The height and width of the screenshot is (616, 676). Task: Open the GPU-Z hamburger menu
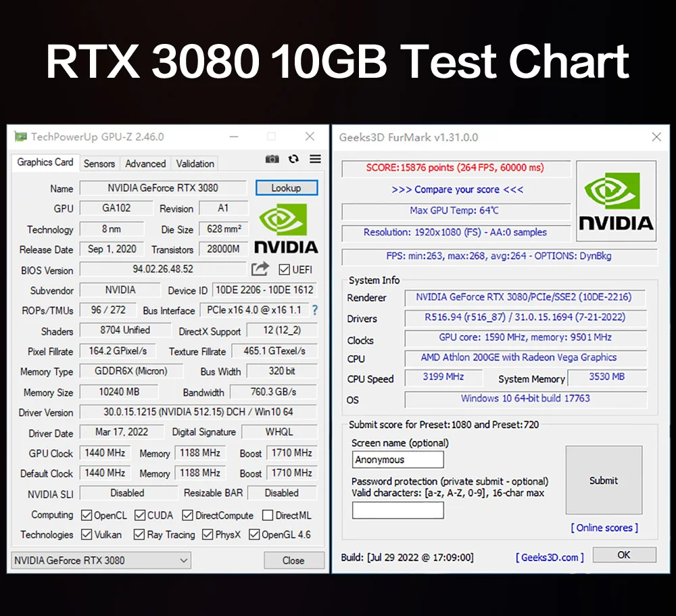click(x=315, y=159)
